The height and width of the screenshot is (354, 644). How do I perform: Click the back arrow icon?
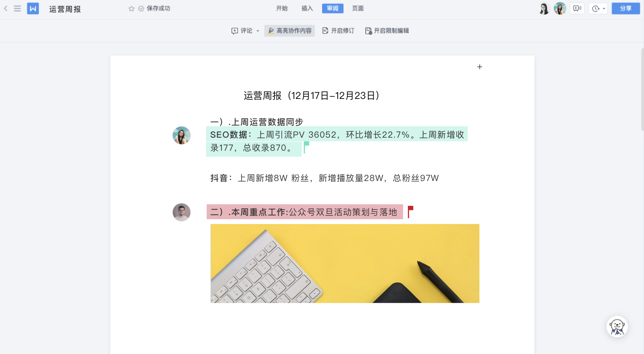click(5, 8)
